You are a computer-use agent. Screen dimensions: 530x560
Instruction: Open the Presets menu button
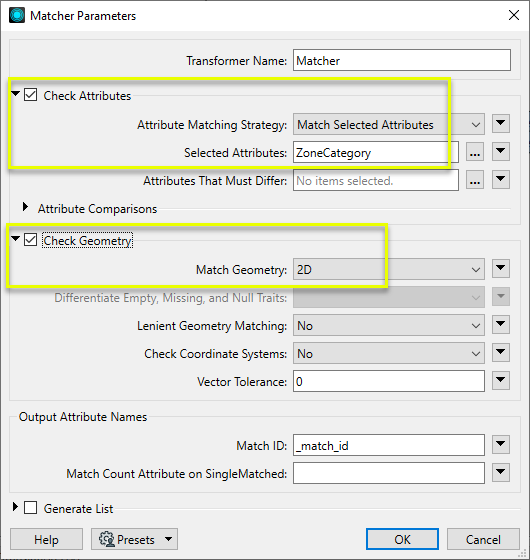pyautogui.click(x=134, y=539)
